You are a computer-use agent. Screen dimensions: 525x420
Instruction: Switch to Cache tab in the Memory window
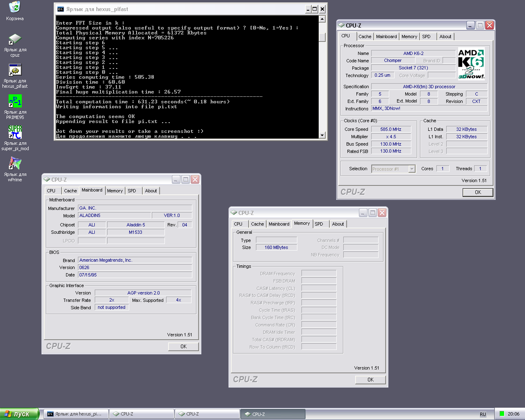tap(257, 224)
